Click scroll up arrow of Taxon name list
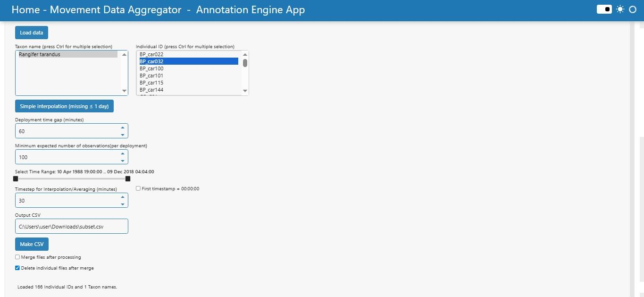The image size is (644, 297). coord(125,54)
